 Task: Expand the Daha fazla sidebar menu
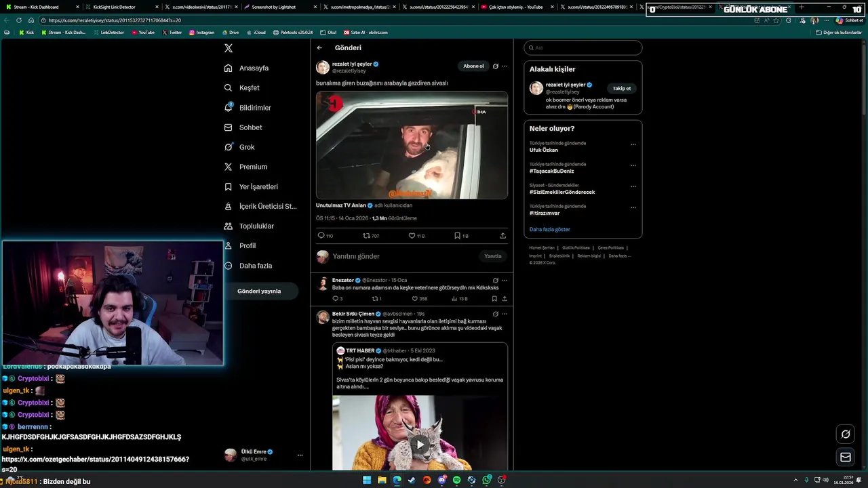click(248, 266)
